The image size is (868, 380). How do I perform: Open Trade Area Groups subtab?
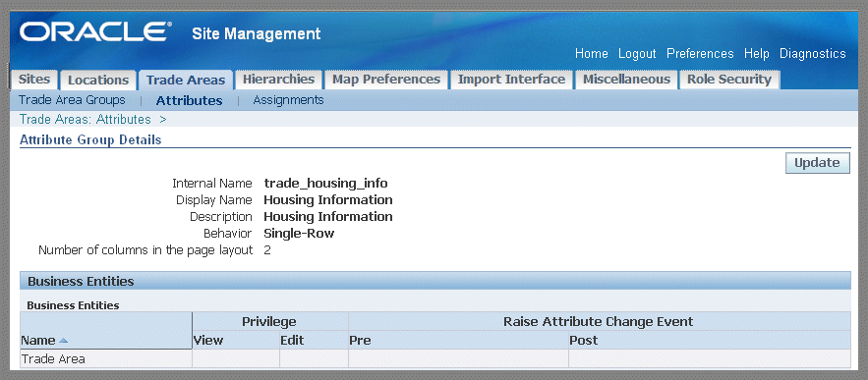click(72, 100)
